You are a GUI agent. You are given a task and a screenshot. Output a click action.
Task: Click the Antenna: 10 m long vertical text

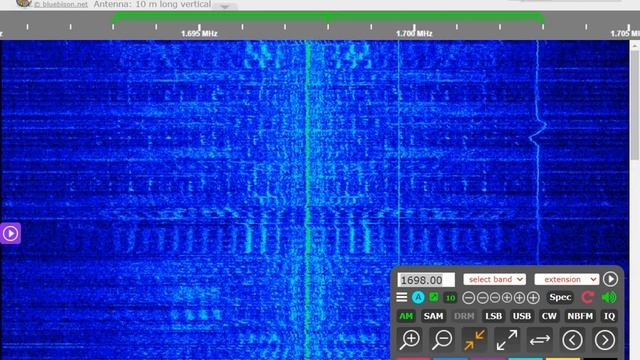152,4
